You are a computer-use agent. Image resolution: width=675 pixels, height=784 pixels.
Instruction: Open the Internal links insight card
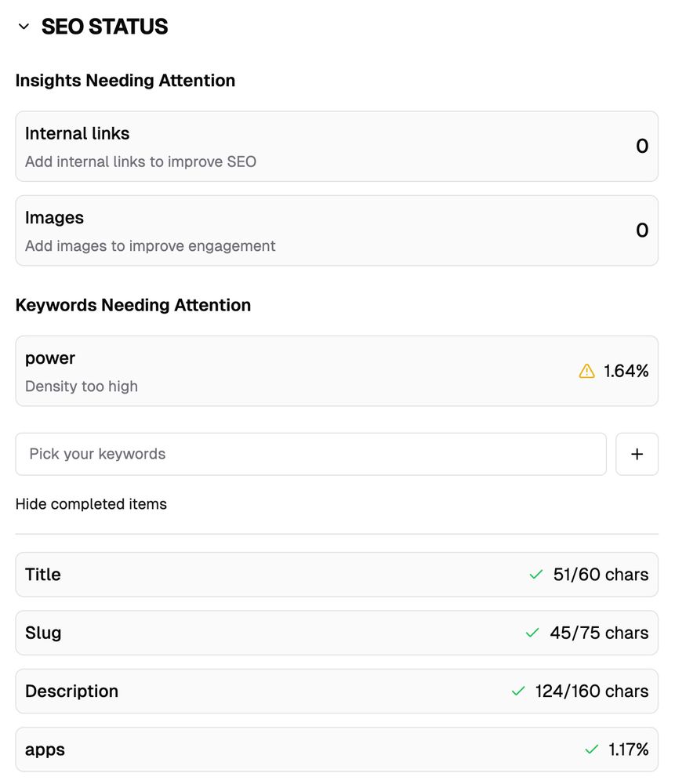tap(336, 147)
